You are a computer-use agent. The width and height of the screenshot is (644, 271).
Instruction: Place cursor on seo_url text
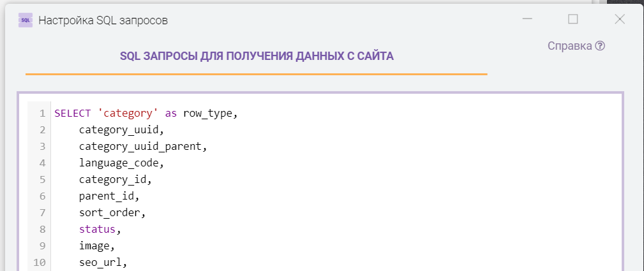click(x=102, y=263)
